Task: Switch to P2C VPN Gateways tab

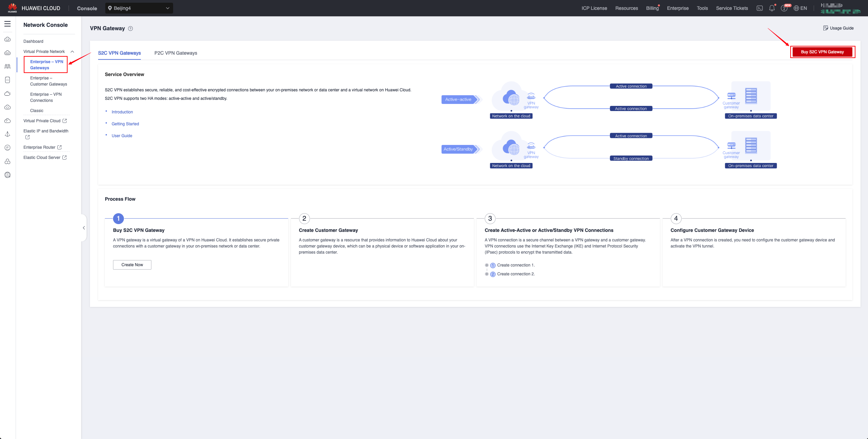Action: click(176, 53)
